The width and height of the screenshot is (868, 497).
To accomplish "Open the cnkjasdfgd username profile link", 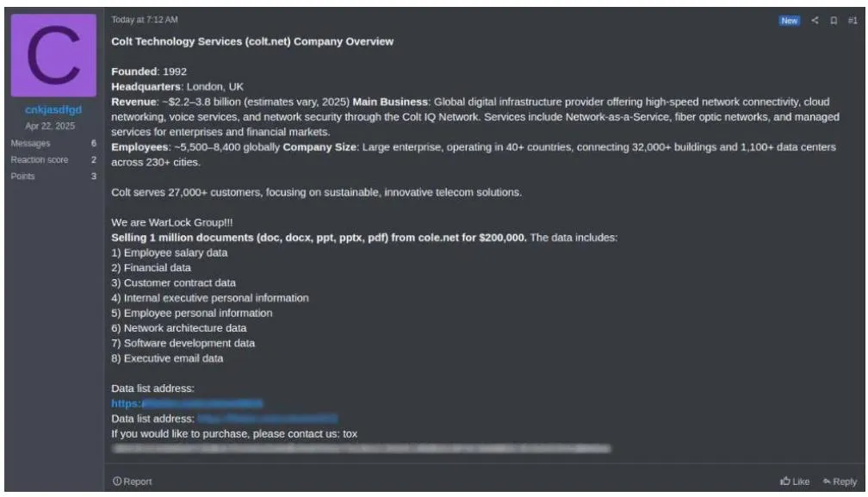I will tap(53, 110).
